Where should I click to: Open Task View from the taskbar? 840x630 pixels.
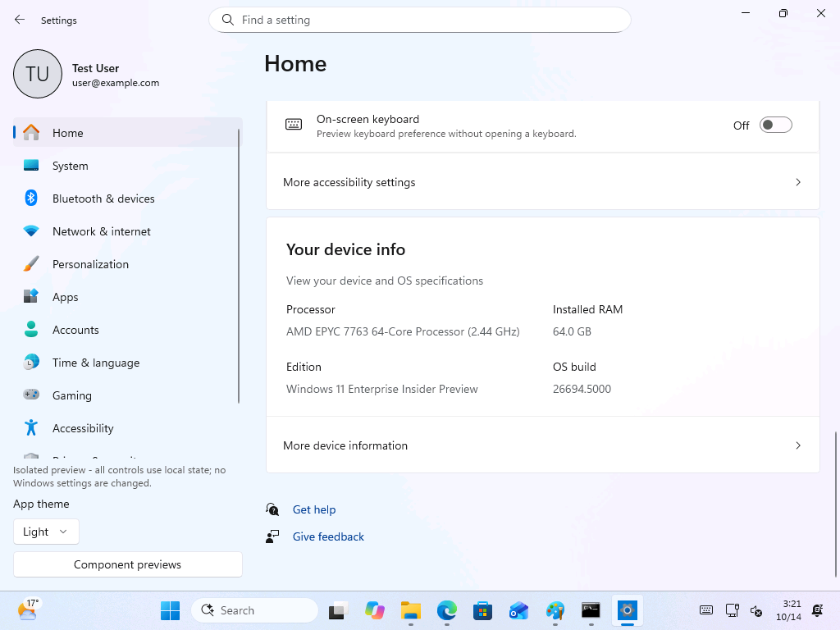338,610
